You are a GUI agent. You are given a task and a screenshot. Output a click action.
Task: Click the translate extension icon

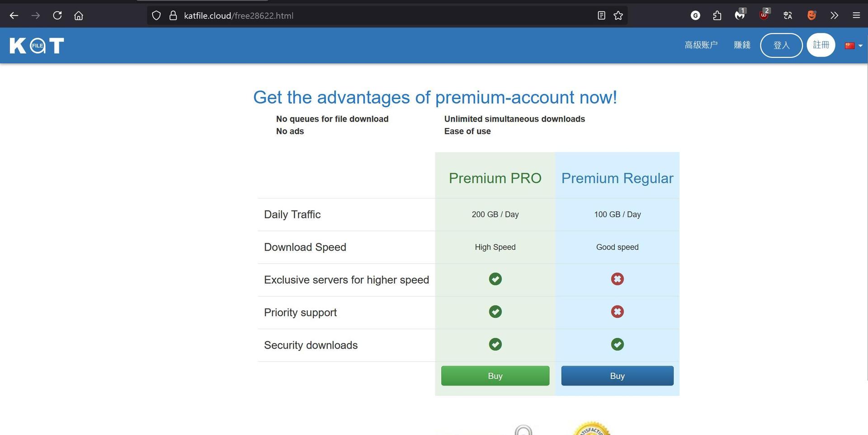(788, 16)
